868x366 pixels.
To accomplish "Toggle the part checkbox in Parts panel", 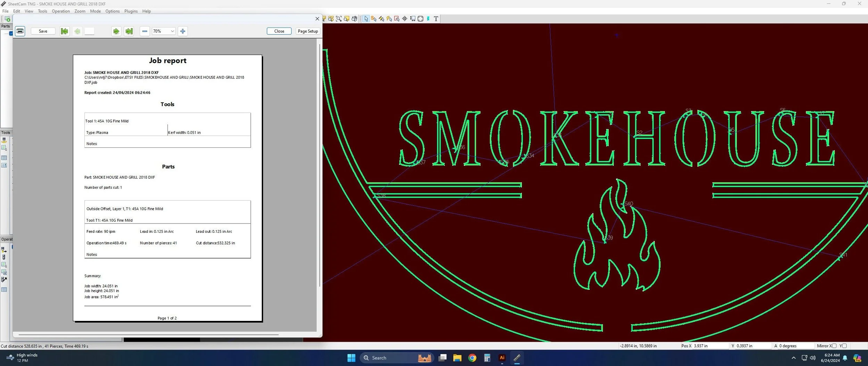I will point(11,34).
